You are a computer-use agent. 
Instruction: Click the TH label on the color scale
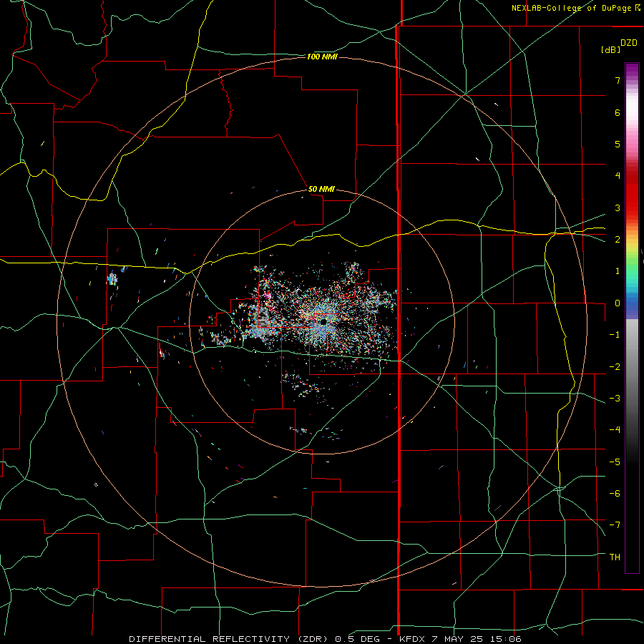tap(615, 557)
